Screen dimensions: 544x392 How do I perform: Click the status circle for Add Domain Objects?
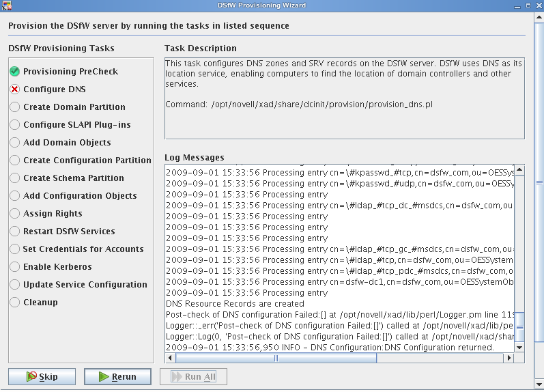pyautogui.click(x=14, y=142)
